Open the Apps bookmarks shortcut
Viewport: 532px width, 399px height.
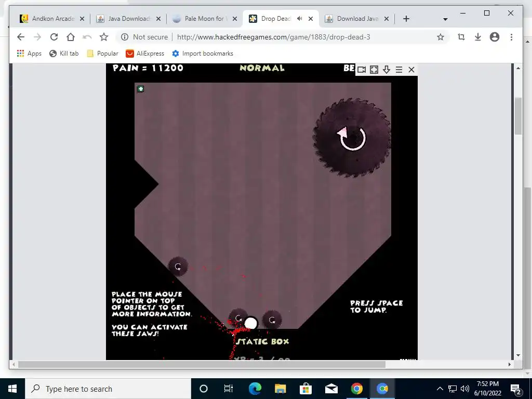[x=29, y=54]
